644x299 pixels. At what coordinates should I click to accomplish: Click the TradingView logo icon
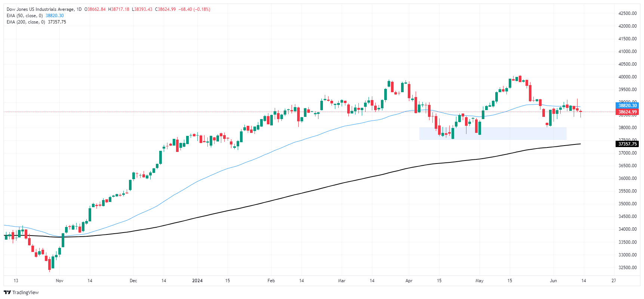(7, 292)
